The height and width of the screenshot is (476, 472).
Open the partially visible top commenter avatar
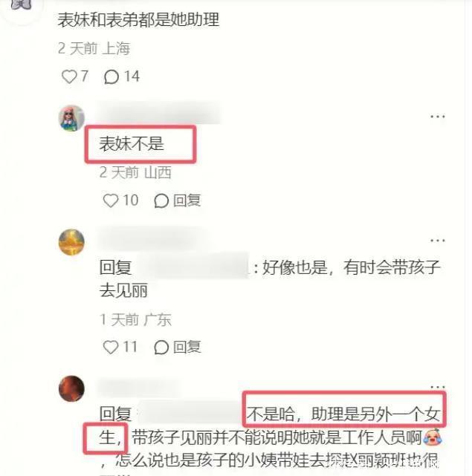[22, 5]
